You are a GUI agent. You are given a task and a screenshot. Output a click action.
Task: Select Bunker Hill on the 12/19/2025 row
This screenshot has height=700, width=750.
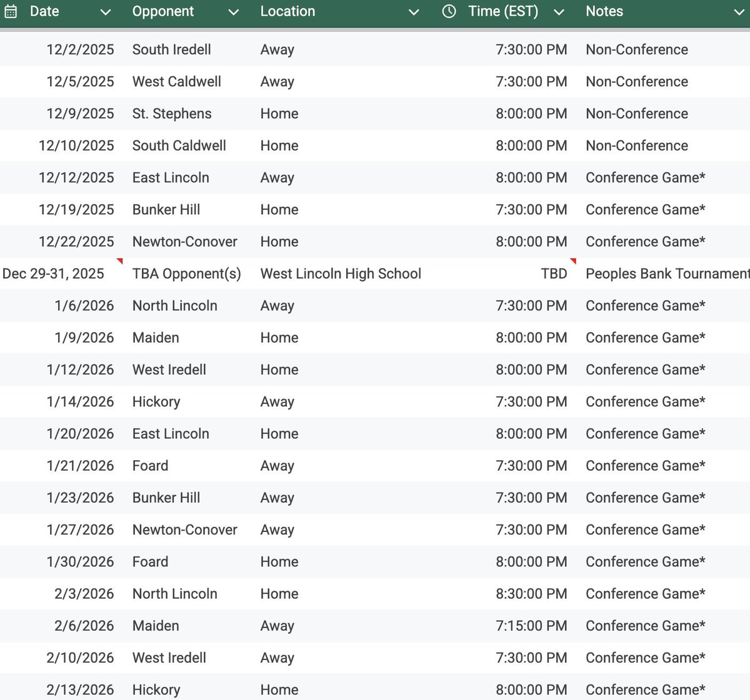point(166,209)
